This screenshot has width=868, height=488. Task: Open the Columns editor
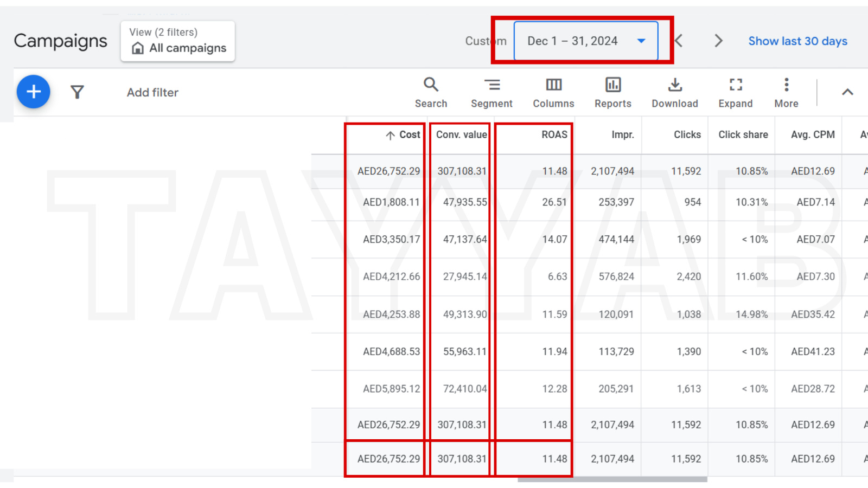[x=553, y=92]
